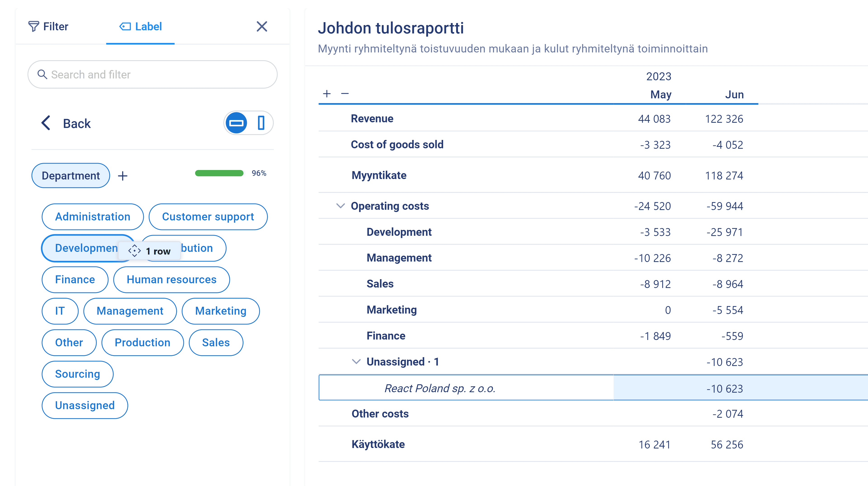Collapse the Unassigned · 1 group
868x486 pixels.
pyautogui.click(x=356, y=362)
